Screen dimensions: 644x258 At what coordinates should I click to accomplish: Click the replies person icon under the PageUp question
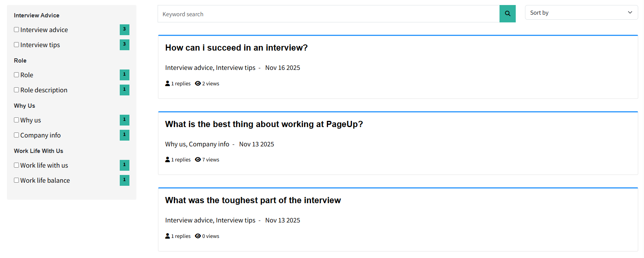[167, 159]
